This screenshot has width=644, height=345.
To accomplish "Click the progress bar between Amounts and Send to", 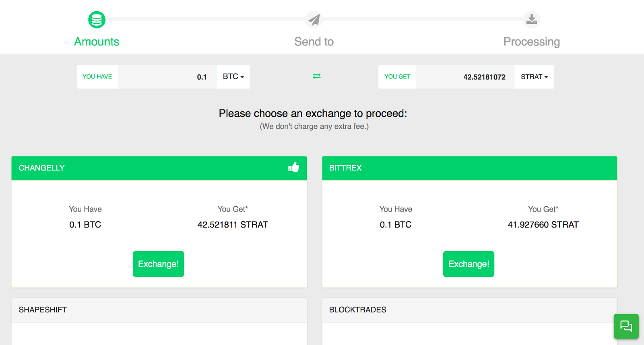I will coord(205,18).
